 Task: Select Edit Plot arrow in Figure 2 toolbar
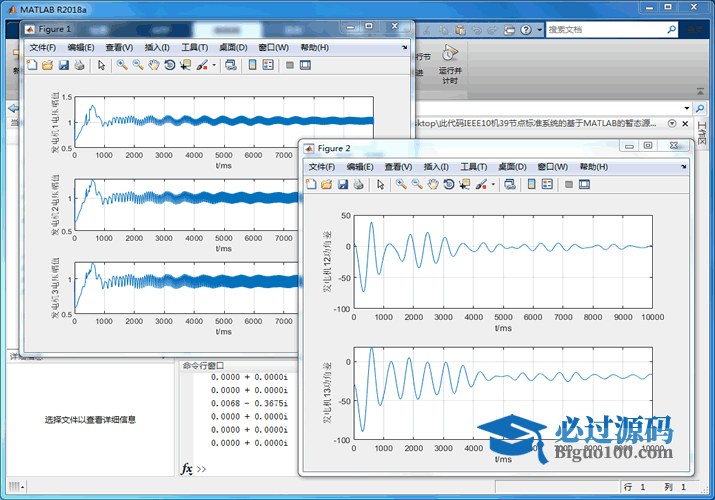click(380, 184)
